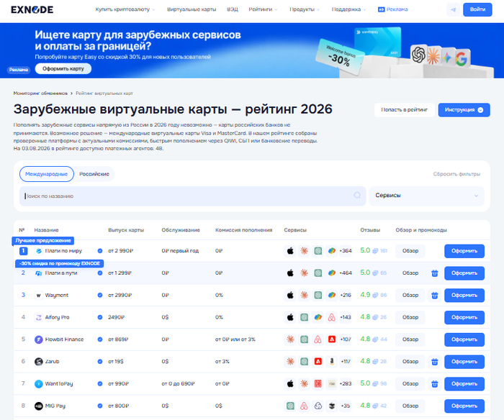
Task: Click Claude service icon in Flowbit Finance row
Action: (x=290, y=339)
